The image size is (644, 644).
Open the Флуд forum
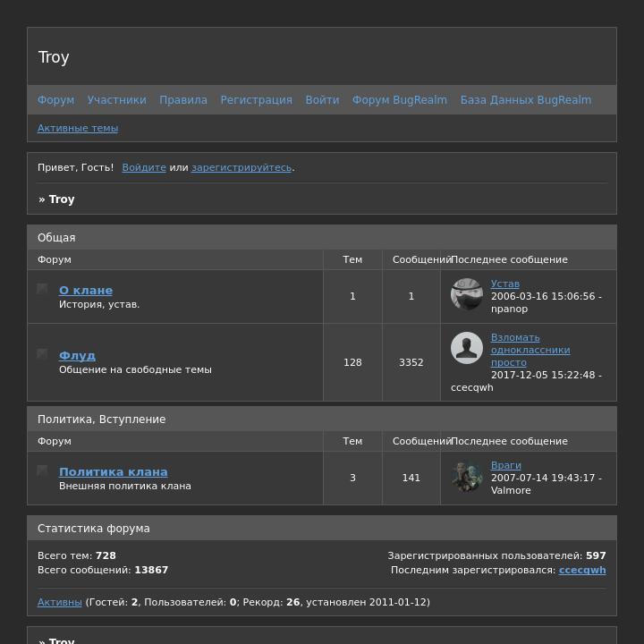point(77,355)
